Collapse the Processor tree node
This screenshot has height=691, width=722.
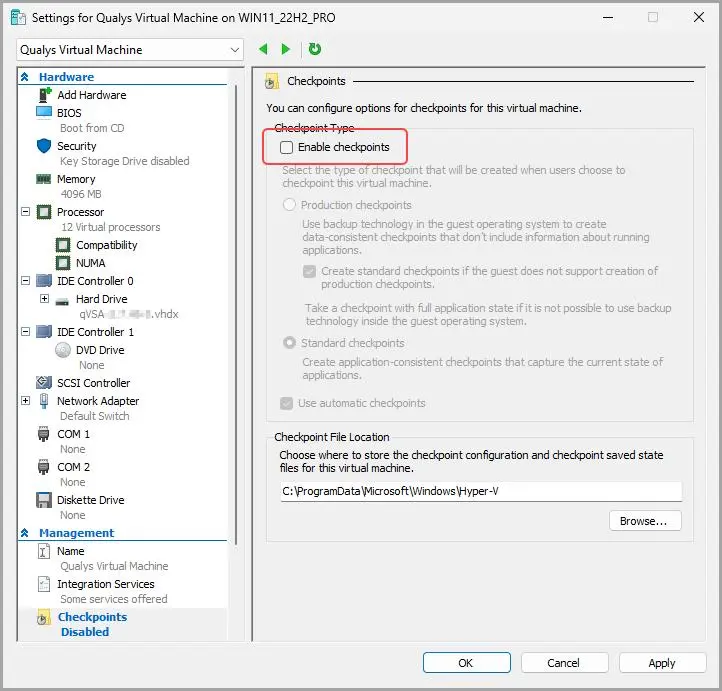click(26, 212)
